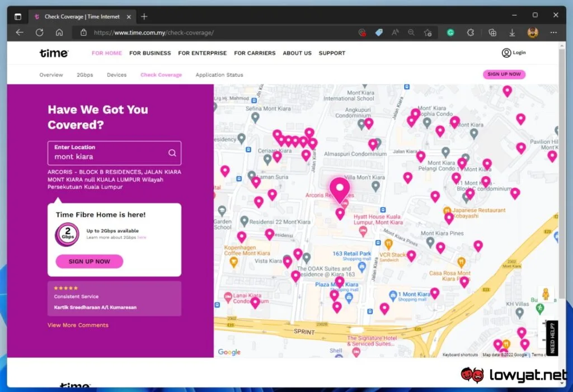The height and width of the screenshot is (392, 573).
Task: Click the Kopenhagen Coffee map marker
Action: (x=233, y=262)
